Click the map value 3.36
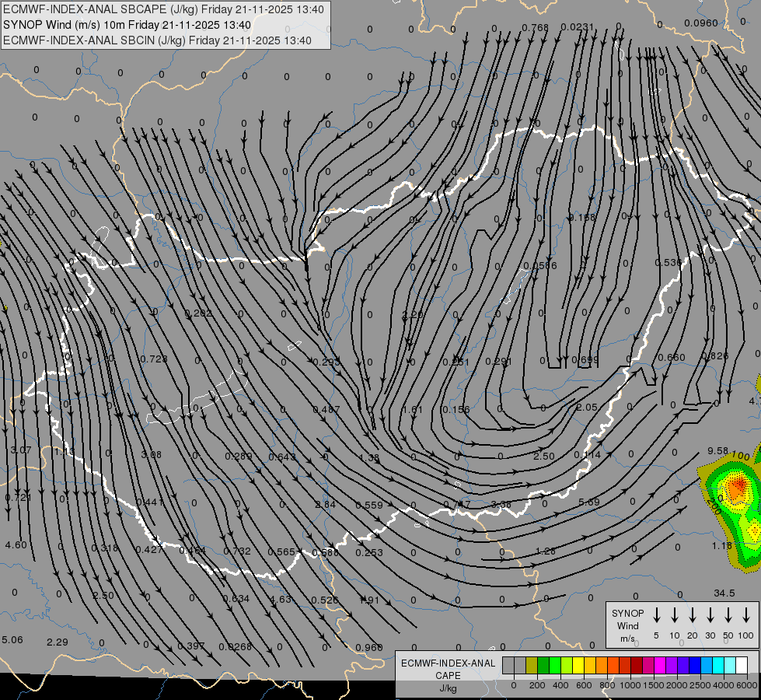 (x=501, y=504)
